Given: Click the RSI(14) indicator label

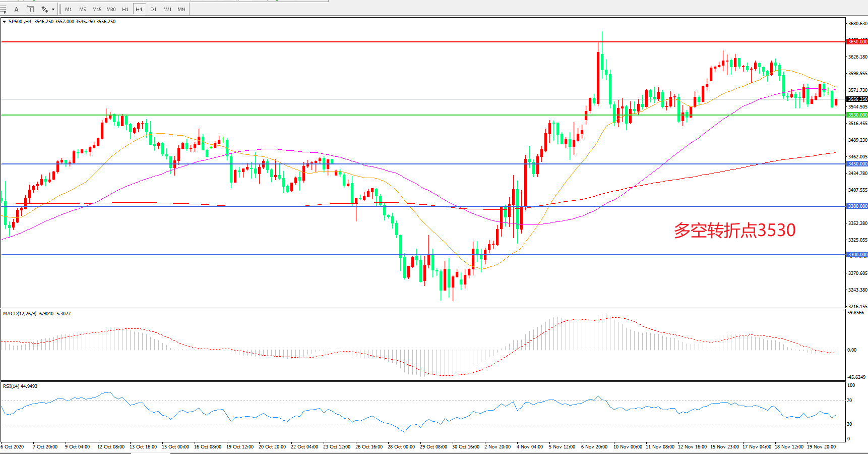Looking at the screenshot, I should tap(20, 386).
